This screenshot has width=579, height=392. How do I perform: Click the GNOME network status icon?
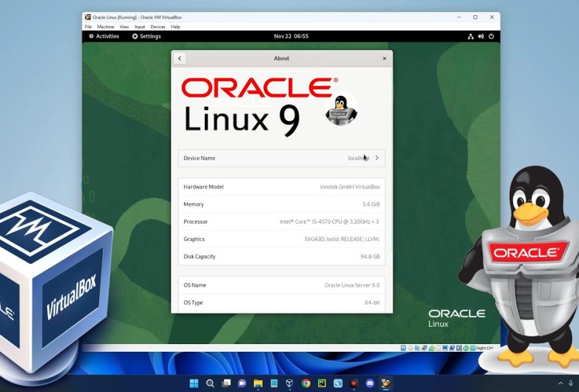pos(471,36)
